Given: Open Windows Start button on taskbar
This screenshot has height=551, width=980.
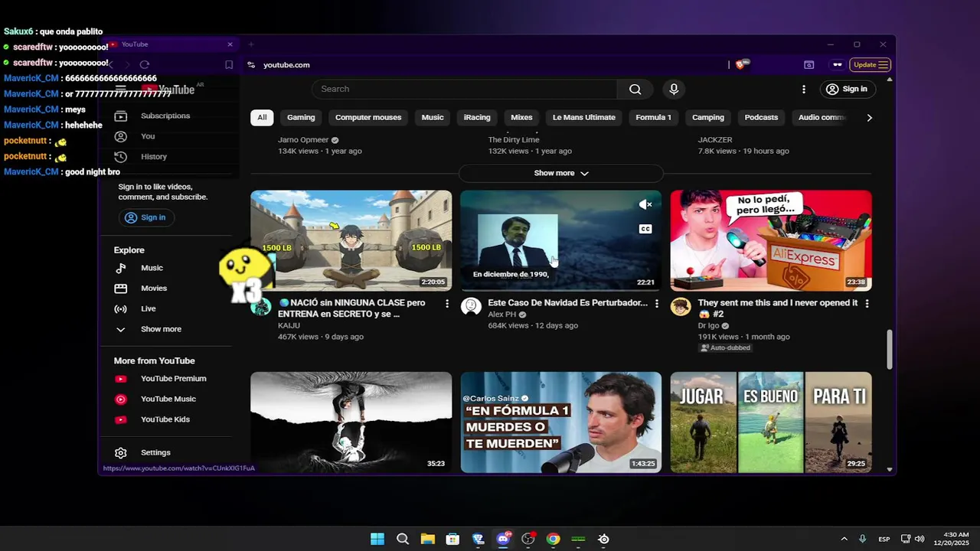Looking at the screenshot, I should 377,539.
